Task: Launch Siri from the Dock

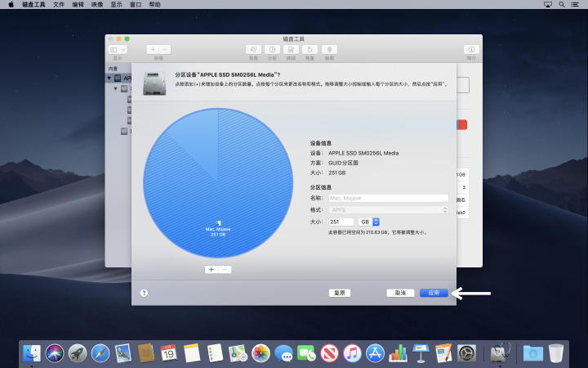Action: (x=55, y=353)
